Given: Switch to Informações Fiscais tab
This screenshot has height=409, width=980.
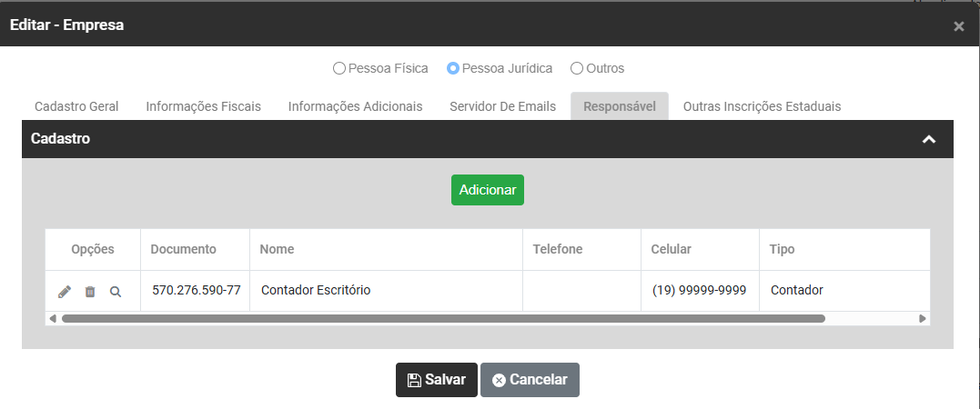Looking at the screenshot, I should (x=203, y=106).
